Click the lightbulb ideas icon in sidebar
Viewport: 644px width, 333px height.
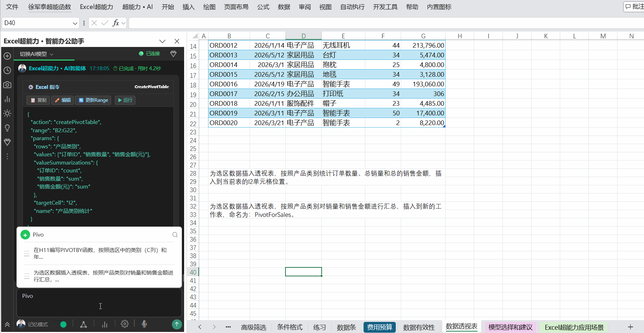coord(7,128)
